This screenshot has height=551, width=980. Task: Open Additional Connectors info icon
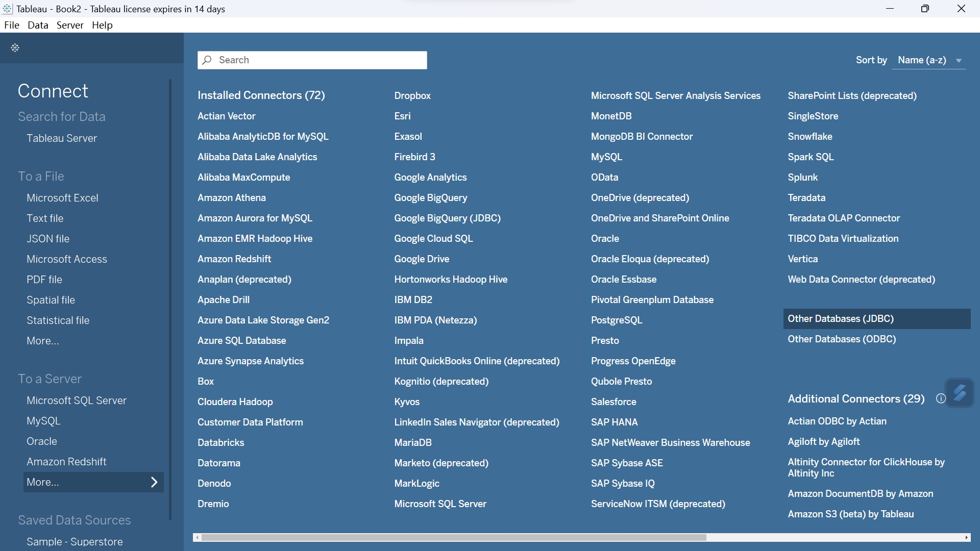(x=941, y=399)
